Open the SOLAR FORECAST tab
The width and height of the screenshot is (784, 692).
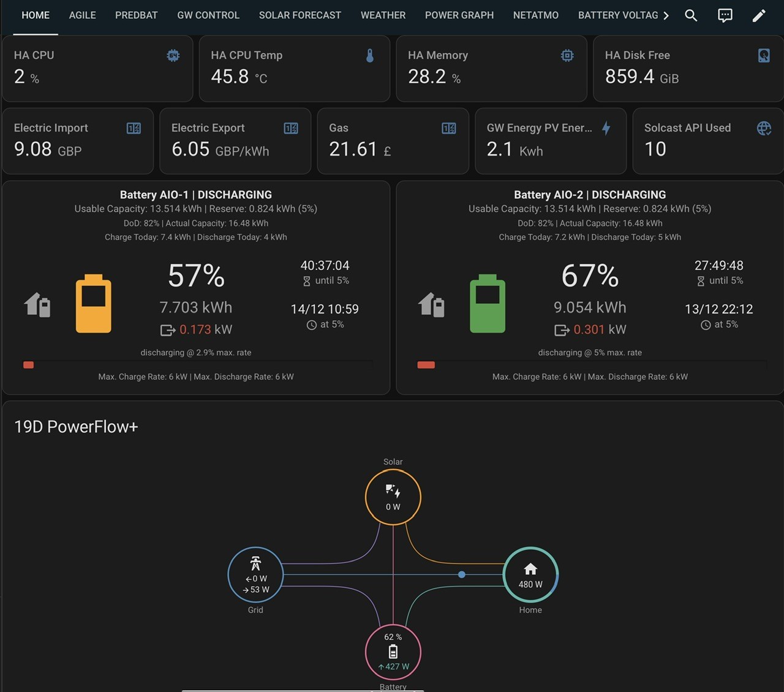[x=300, y=15]
